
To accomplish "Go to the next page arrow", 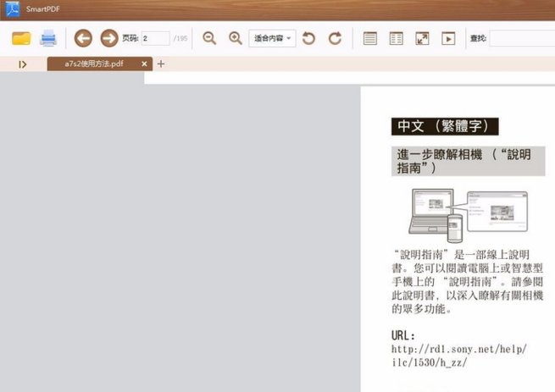I will pyautogui.click(x=109, y=38).
